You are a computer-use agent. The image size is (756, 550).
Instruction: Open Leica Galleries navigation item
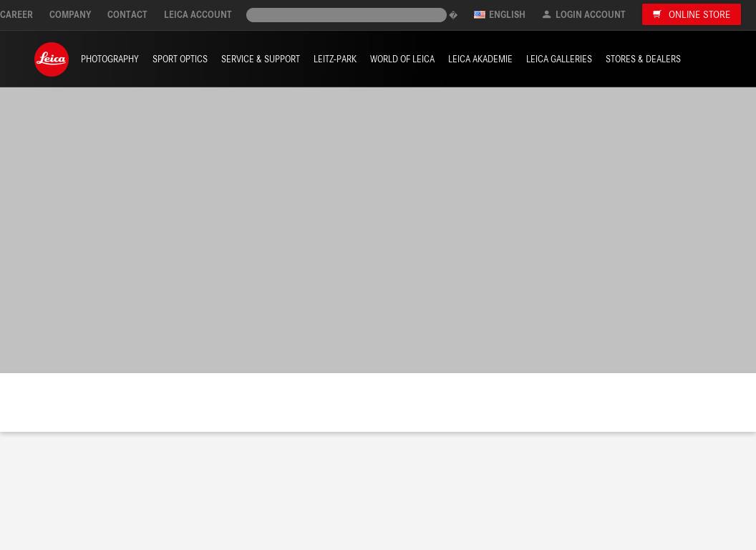click(x=559, y=59)
